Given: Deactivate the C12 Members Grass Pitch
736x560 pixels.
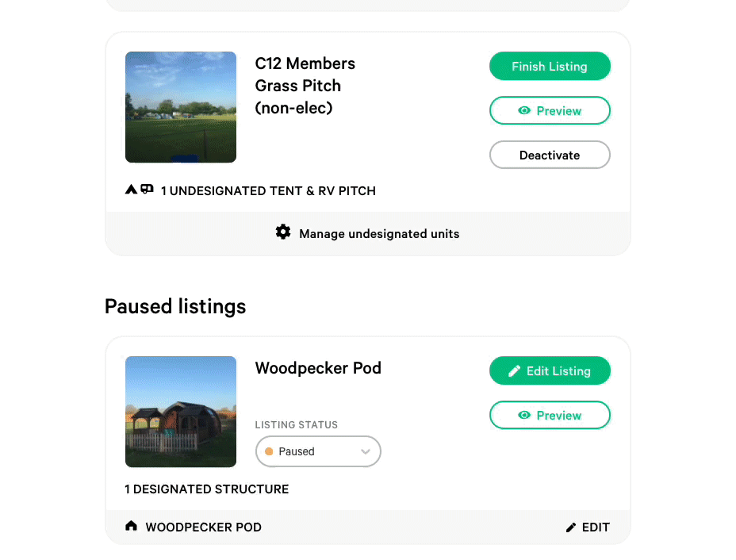Looking at the screenshot, I should [550, 155].
